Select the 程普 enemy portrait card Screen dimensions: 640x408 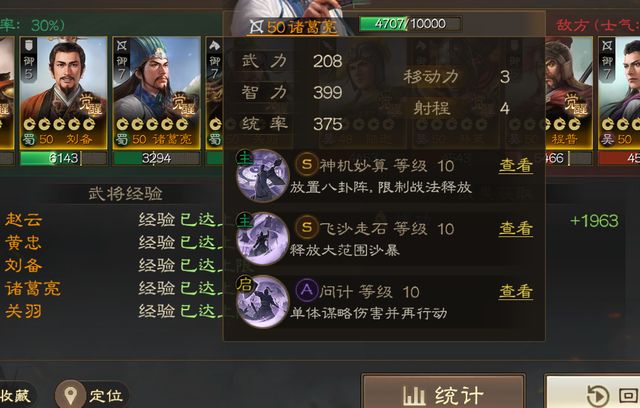click(x=569, y=93)
